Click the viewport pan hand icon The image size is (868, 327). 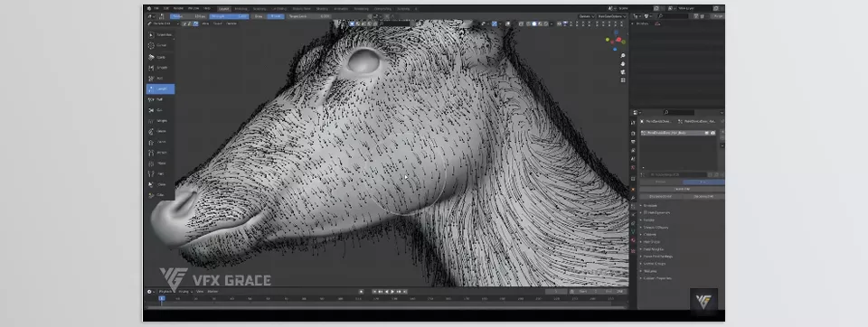[x=623, y=64]
